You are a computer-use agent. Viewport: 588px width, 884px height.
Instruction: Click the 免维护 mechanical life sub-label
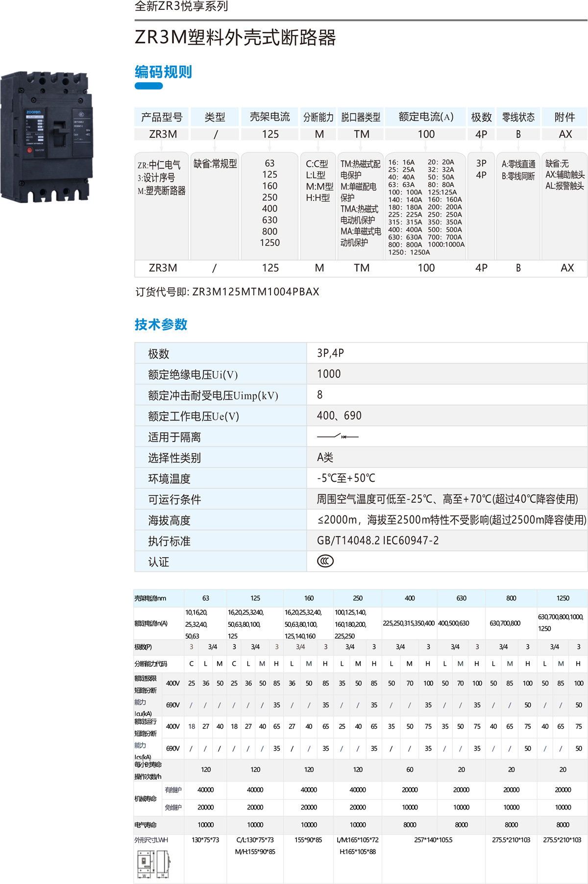[x=173, y=807]
